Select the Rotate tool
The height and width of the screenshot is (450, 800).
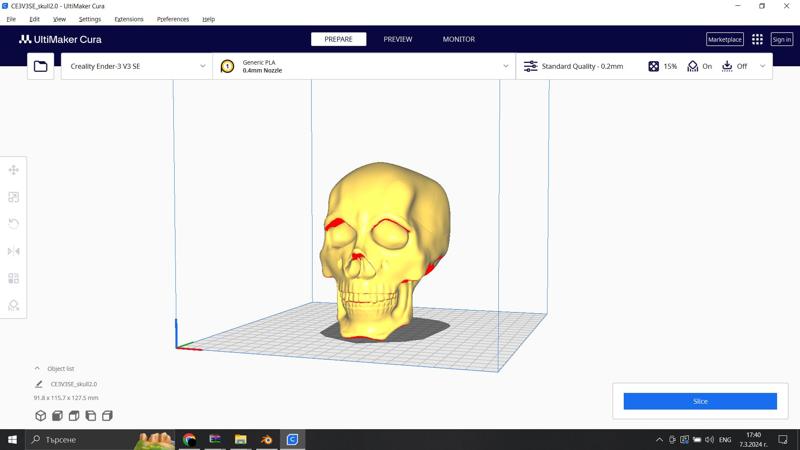click(14, 224)
